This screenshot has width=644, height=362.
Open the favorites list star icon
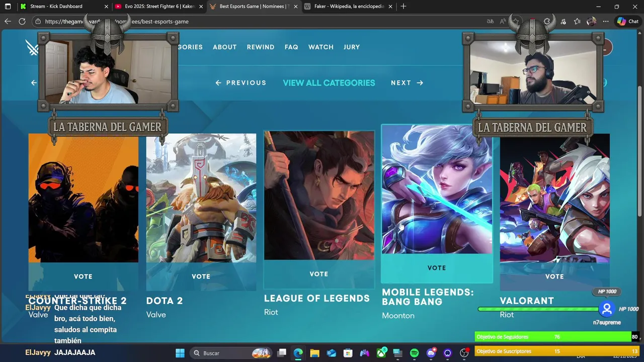click(x=577, y=22)
